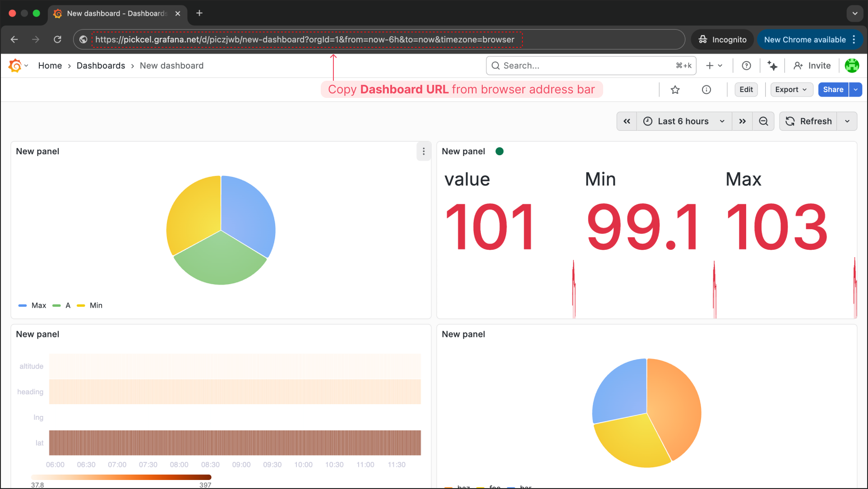The width and height of the screenshot is (868, 489).
Task: Expand the Share button dropdown arrow
Action: click(x=855, y=90)
